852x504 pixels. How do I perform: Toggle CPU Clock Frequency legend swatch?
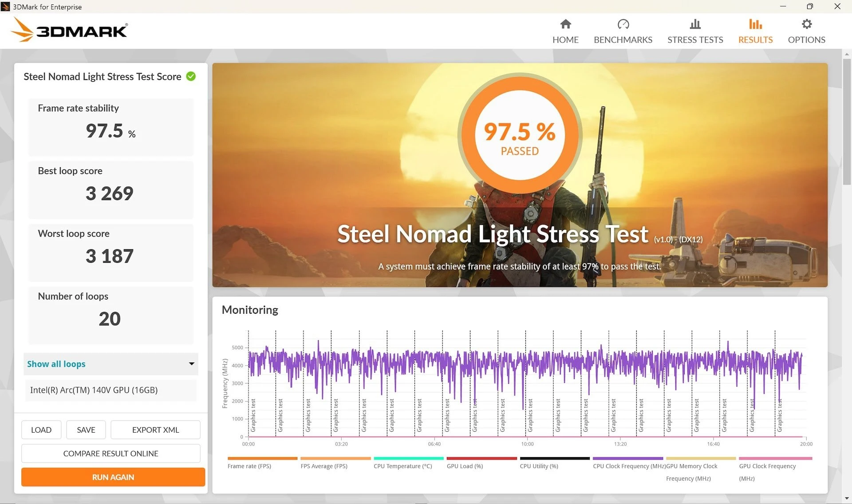[x=628, y=458]
